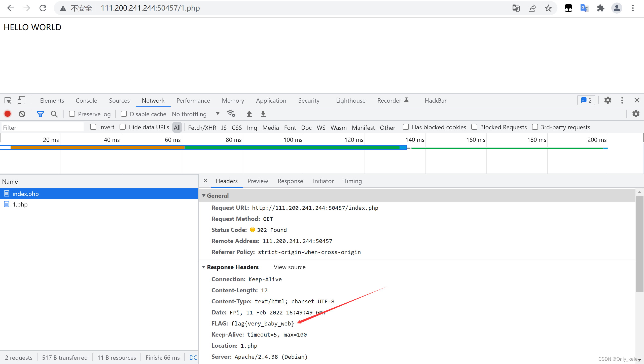The height and width of the screenshot is (364, 644).
Task: Click the import HAR upload arrow
Action: click(249, 114)
